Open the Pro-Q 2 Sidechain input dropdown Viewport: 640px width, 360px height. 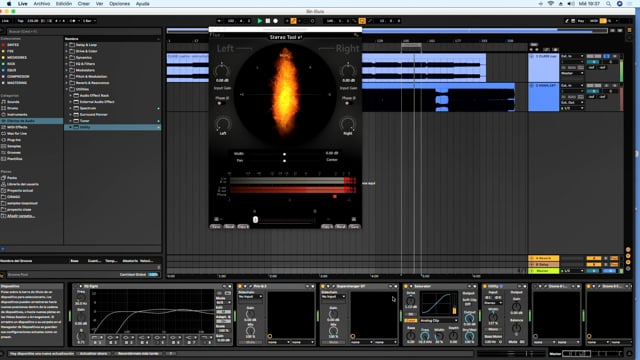point(251,297)
